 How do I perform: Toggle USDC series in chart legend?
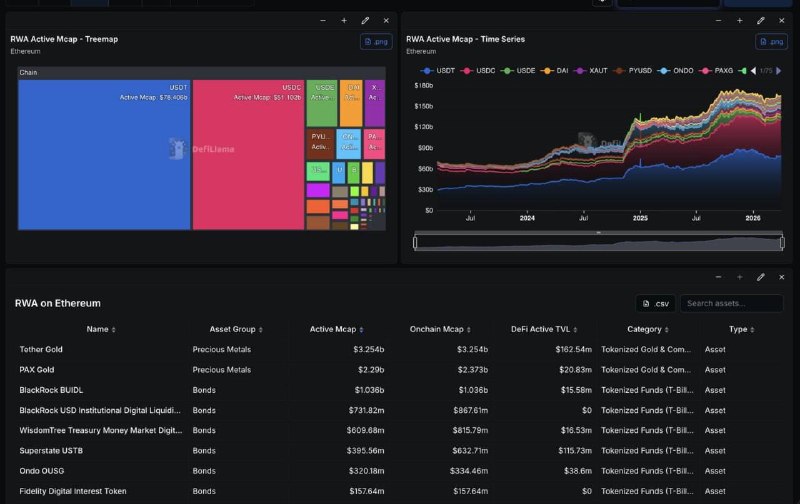(x=478, y=70)
